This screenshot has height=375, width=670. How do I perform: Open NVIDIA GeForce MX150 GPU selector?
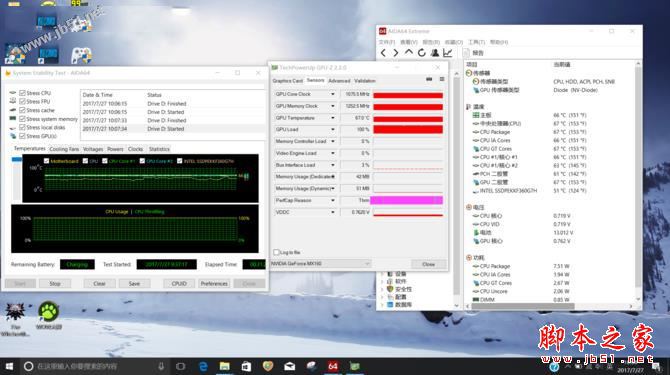point(320,264)
